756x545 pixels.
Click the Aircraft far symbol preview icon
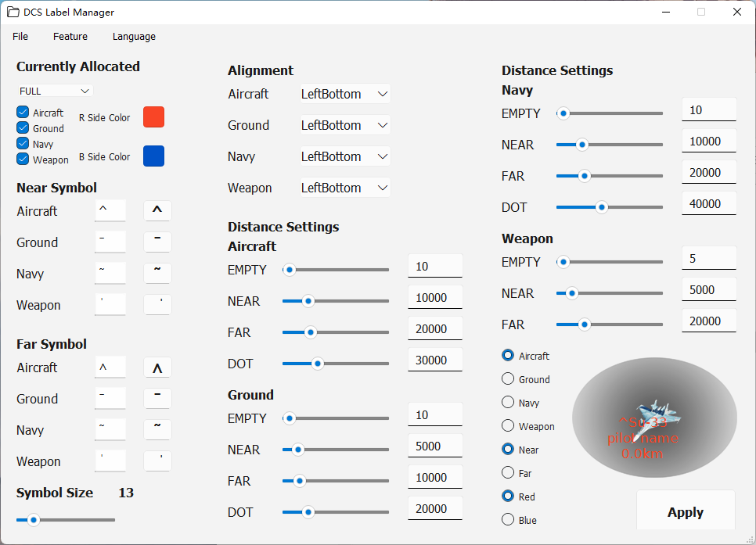156,367
